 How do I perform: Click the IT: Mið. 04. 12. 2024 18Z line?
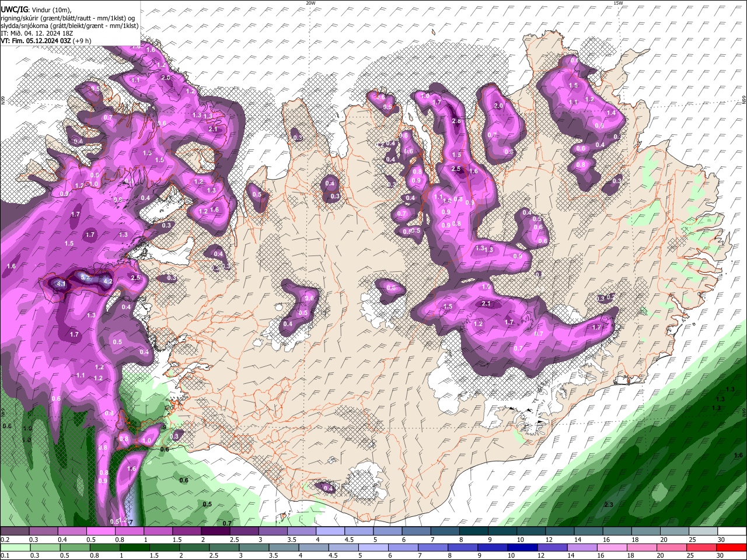pyautogui.click(x=37, y=33)
